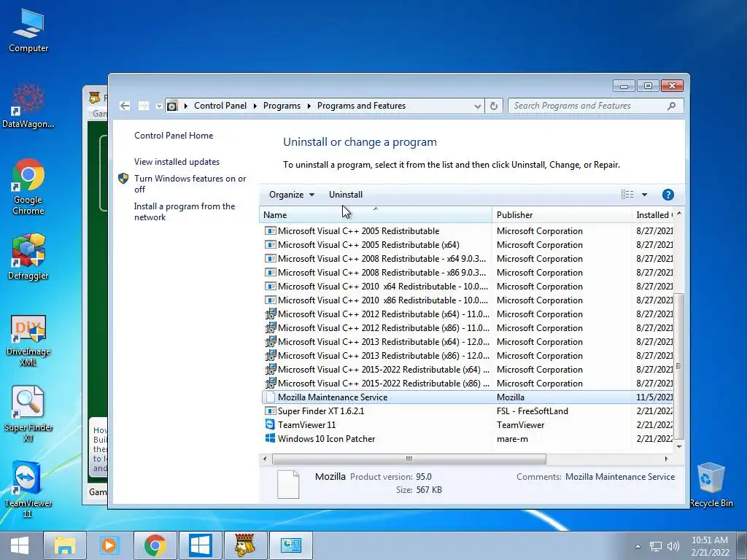
Task: Click Programs and Features in the breadcrumb
Action: pyautogui.click(x=361, y=106)
